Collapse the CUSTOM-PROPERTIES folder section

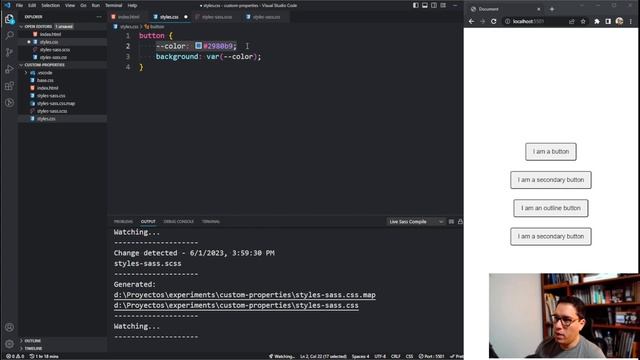coord(44,65)
